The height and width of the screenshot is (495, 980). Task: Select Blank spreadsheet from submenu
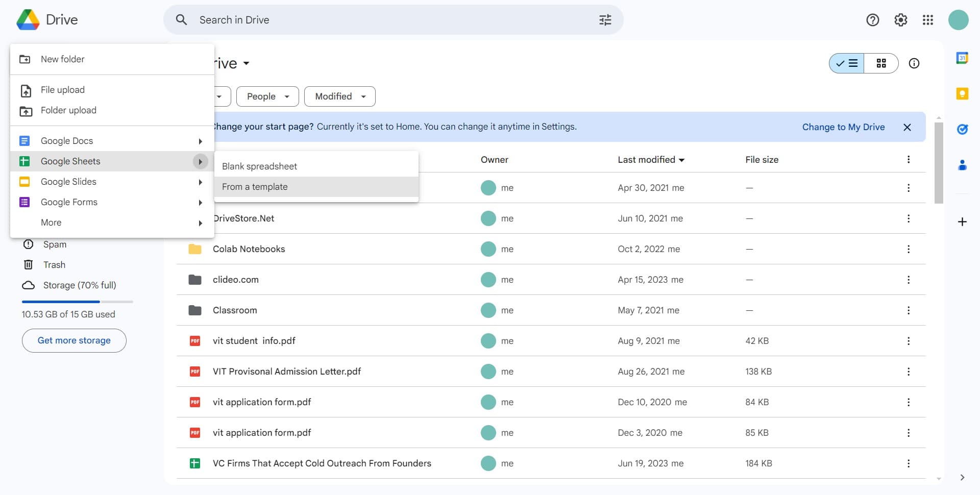(x=259, y=166)
